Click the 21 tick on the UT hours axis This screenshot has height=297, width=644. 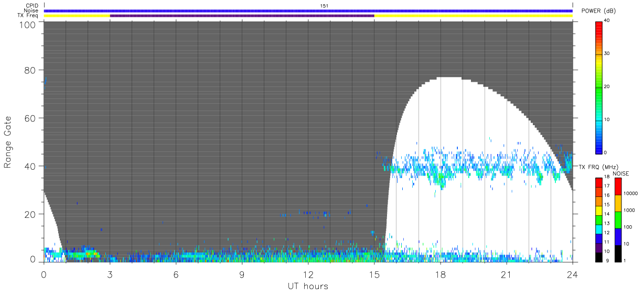[x=507, y=274]
